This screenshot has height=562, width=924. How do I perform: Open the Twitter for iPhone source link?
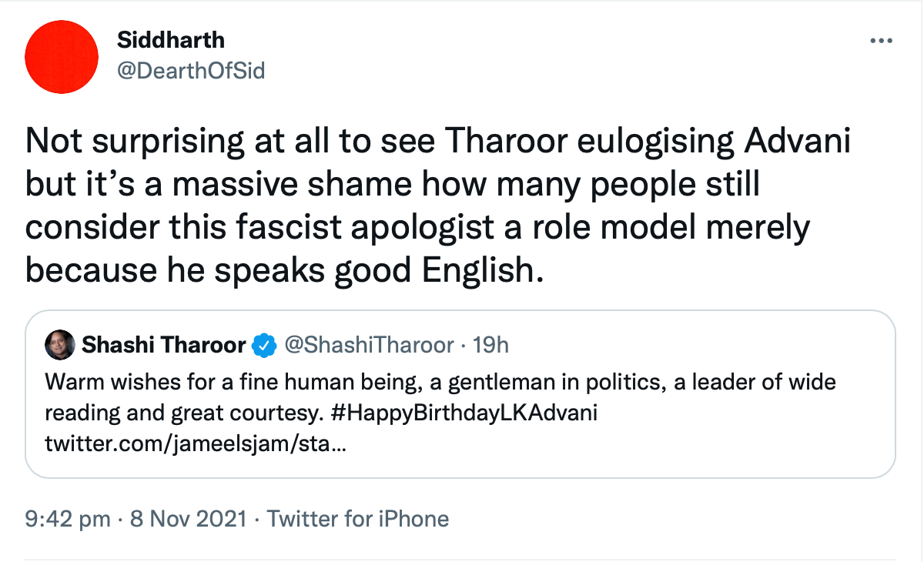(358, 519)
